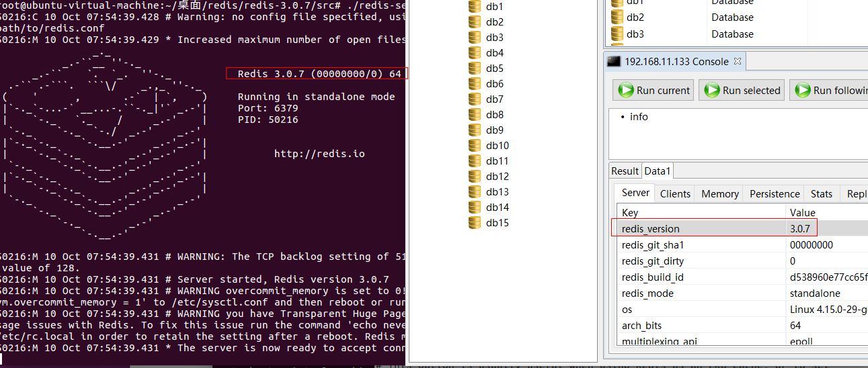Select the db12 database icon in tree
Image resolution: width=868 pixels, height=368 pixels.
[475, 176]
